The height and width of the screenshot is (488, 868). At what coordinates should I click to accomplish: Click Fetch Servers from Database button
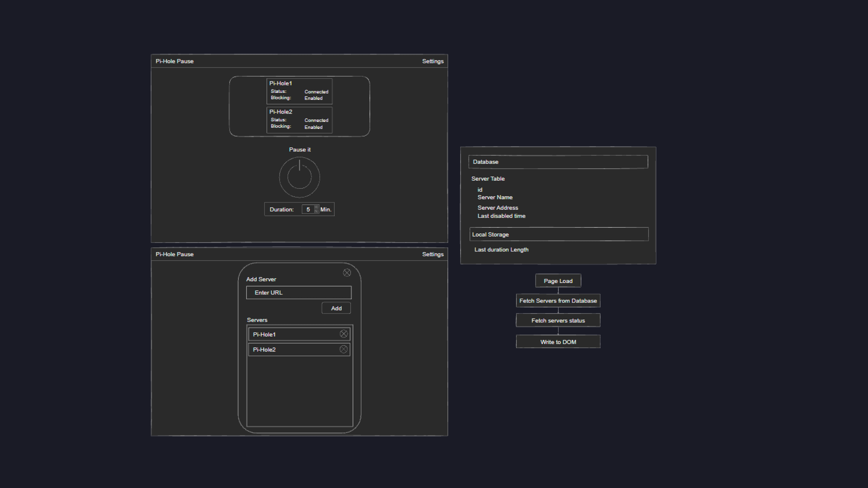pyautogui.click(x=557, y=300)
